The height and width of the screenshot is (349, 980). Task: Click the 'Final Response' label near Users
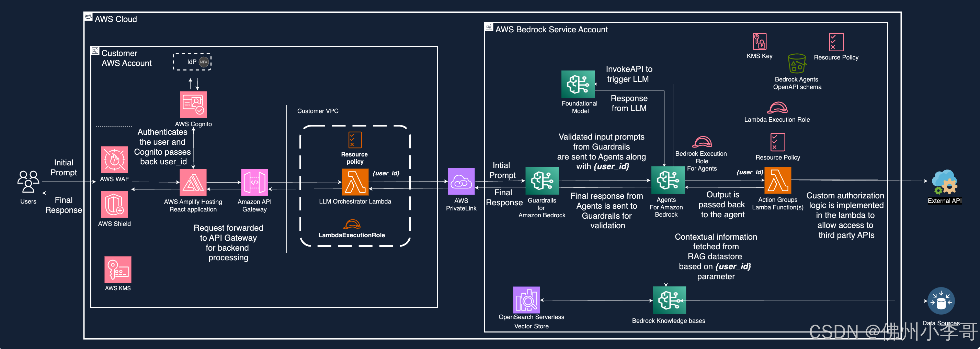point(64,205)
